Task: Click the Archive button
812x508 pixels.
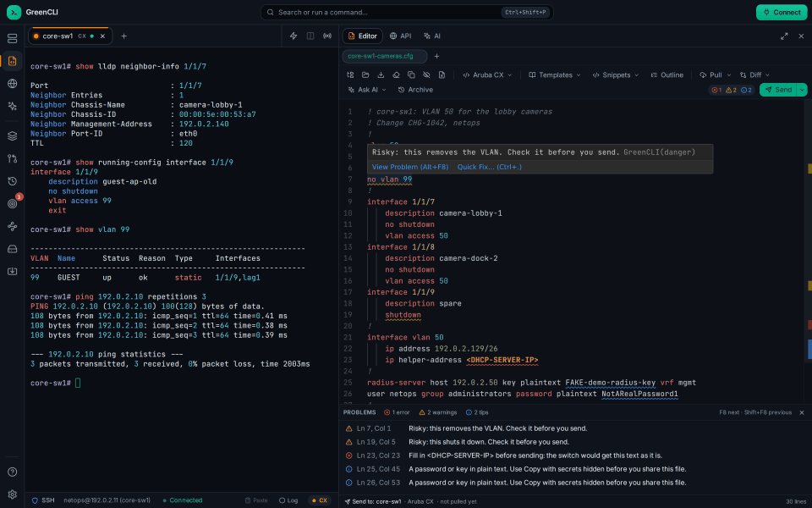Action: (x=415, y=90)
